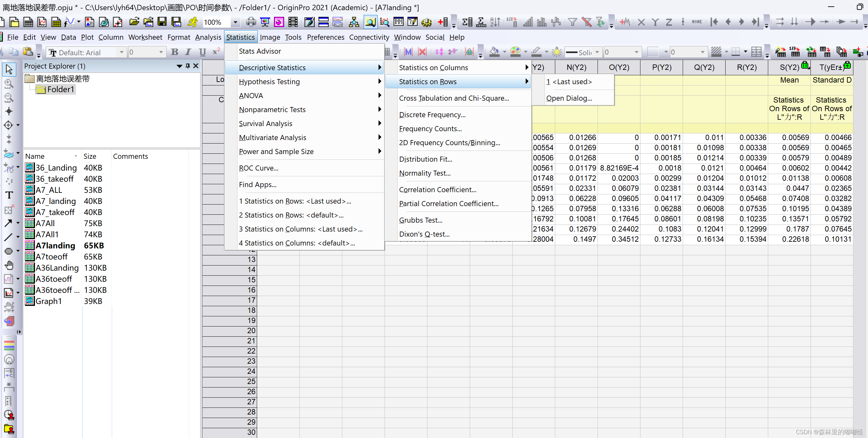The width and height of the screenshot is (868, 438).
Task: Toggle Bold text formatting
Action: [174, 52]
